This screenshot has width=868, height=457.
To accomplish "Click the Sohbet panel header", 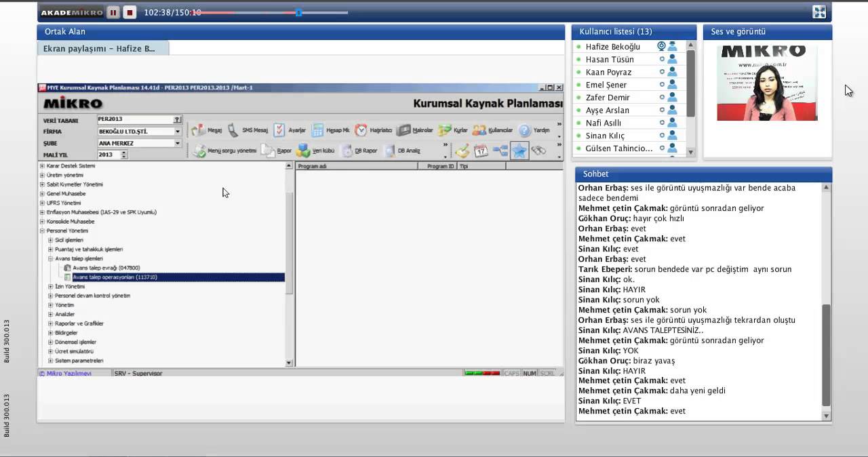I will click(703, 174).
